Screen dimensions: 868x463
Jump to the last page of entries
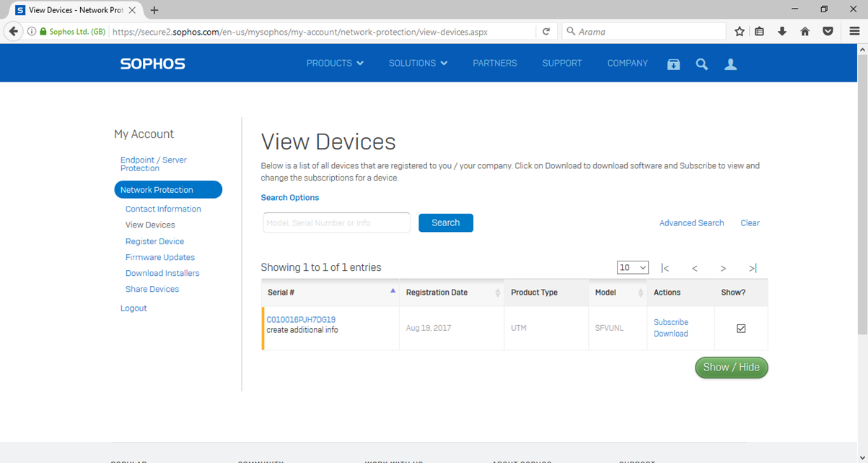point(753,268)
